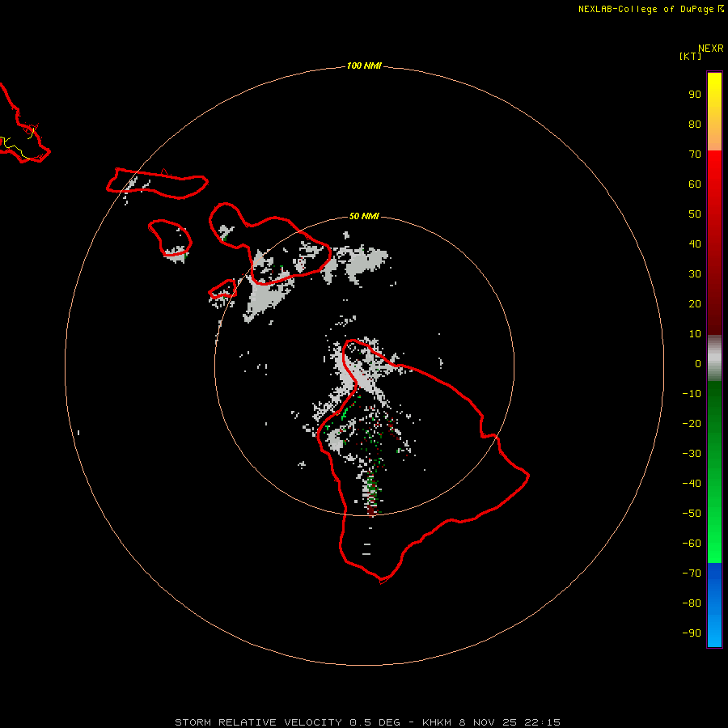The image size is (728, 728).
Task: Click the -70 value on the velocity scale
Action: click(692, 574)
